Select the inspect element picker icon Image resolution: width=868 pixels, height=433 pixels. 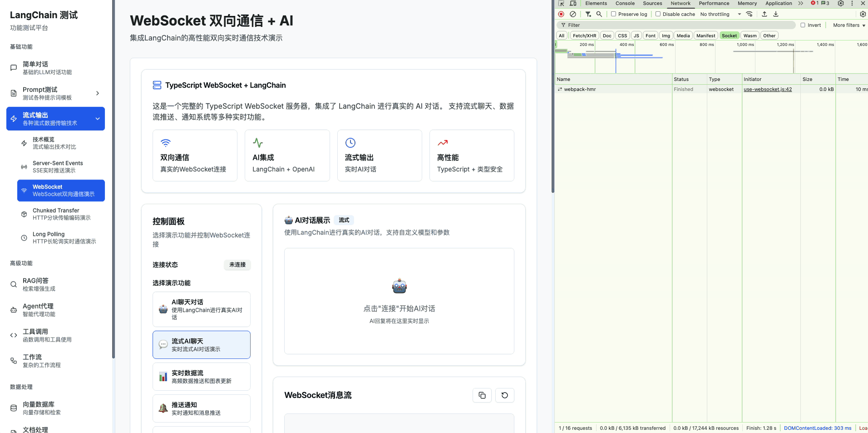tap(561, 3)
